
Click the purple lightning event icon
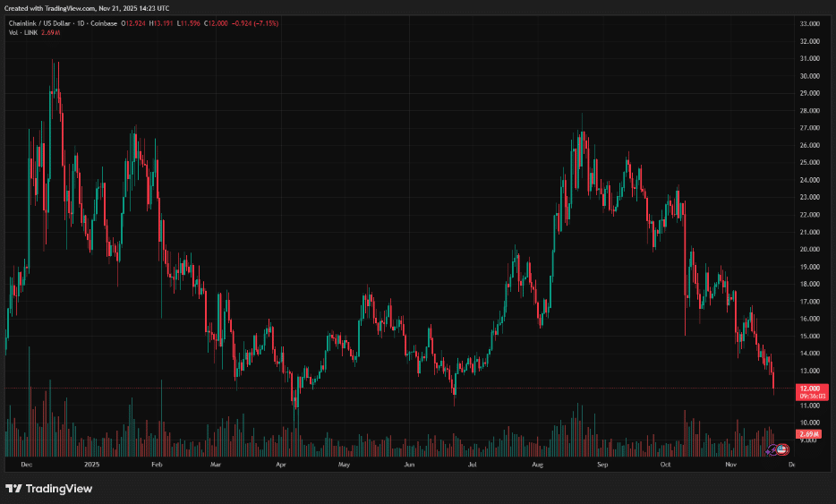[774, 448]
